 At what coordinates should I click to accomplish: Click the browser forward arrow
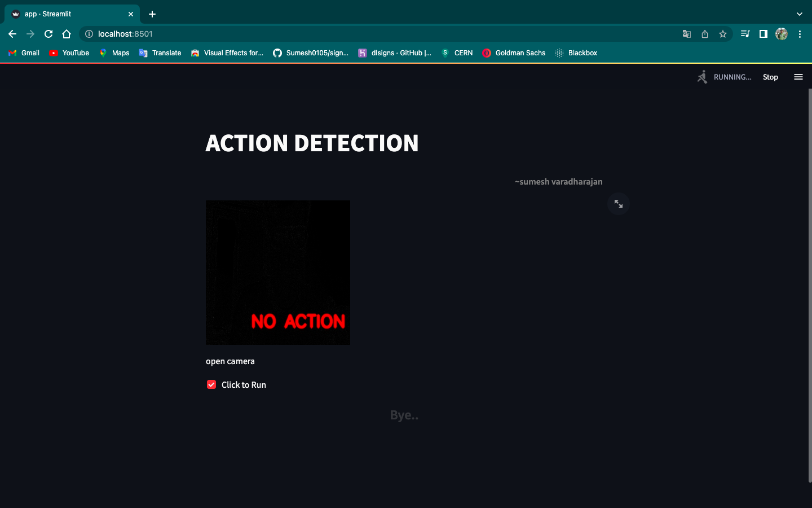pos(30,34)
